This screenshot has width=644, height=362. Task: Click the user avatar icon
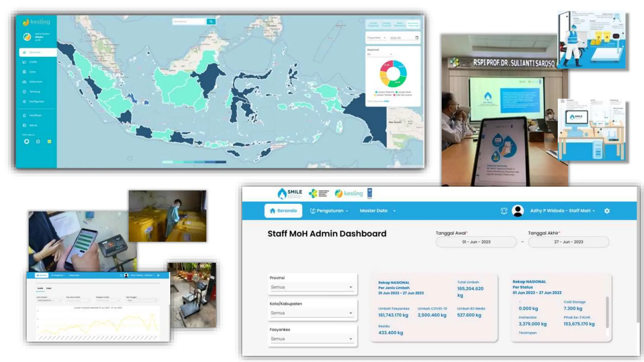coord(518,211)
